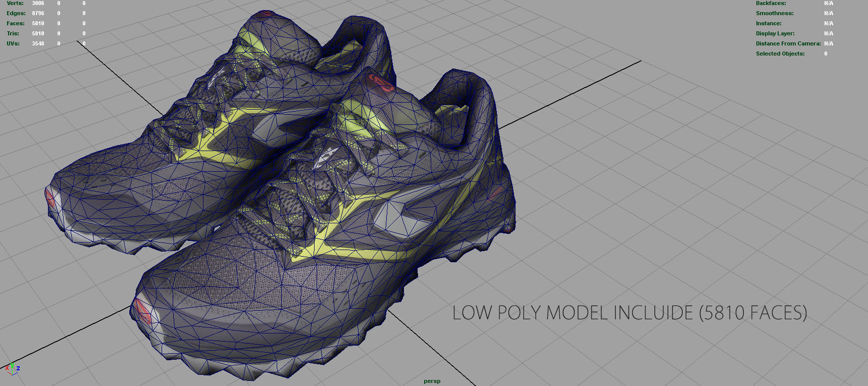The height and width of the screenshot is (386, 868).
Task: Click the 'persp' camera name label
Action: (x=432, y=381)
